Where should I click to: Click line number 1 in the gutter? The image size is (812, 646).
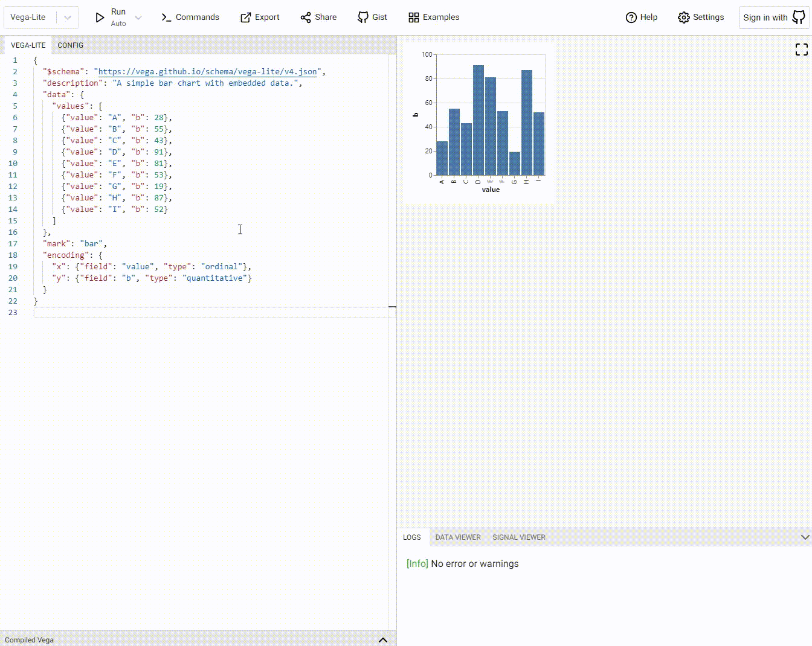(15, 60)
